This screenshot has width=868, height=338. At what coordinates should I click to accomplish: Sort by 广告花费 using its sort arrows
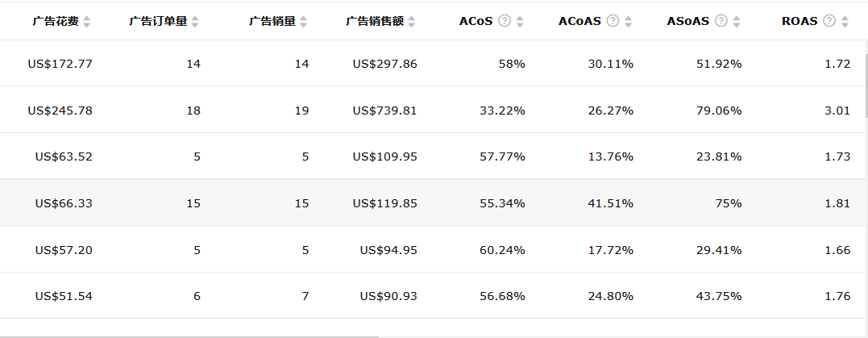coord(87,22)
